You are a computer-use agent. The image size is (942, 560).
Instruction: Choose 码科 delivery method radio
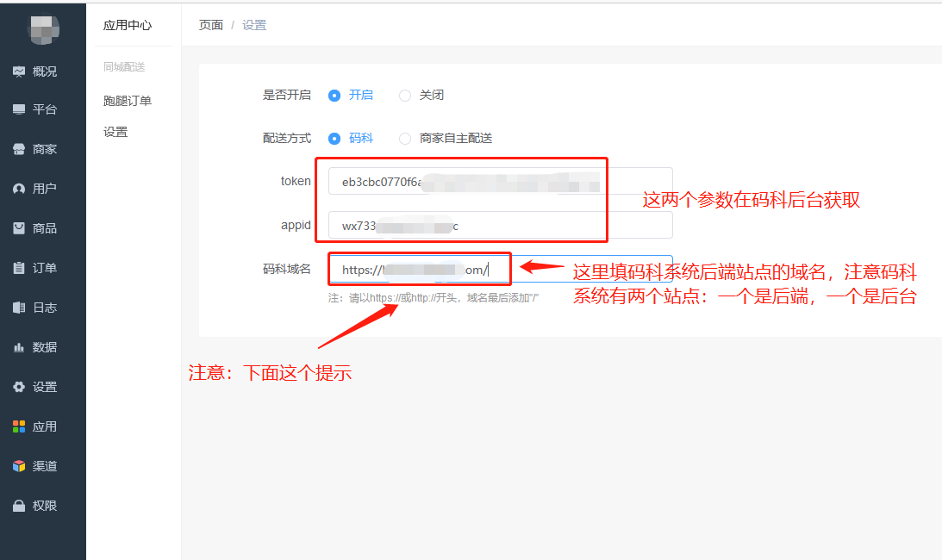(x=334, y=139)
